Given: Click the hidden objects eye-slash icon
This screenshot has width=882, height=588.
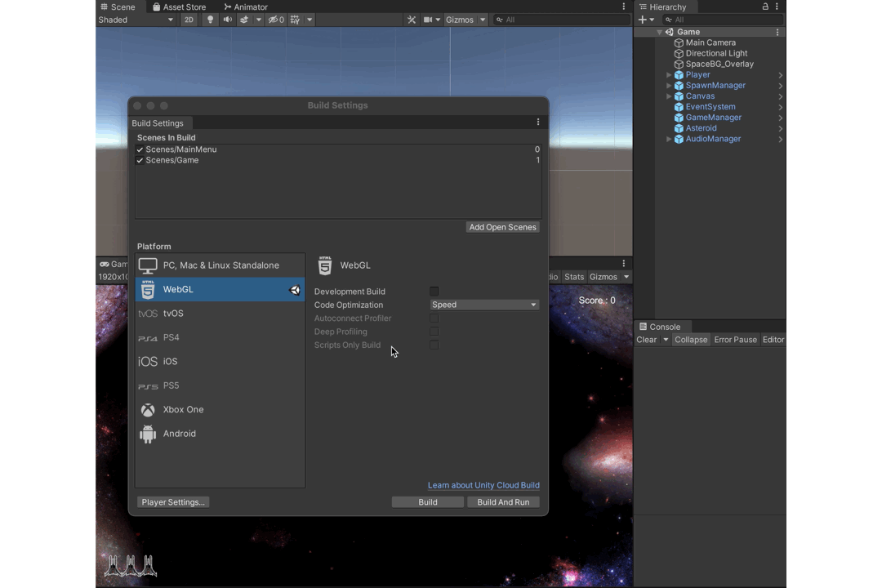Looking at the screenshot, I should (x=276, y=20).
